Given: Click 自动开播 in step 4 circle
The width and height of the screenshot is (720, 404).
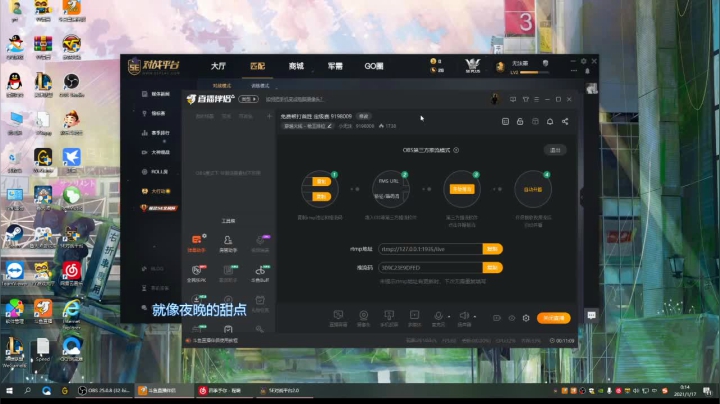Looking at the screenshot, I should pyautogui.click(x=533, y=189).
